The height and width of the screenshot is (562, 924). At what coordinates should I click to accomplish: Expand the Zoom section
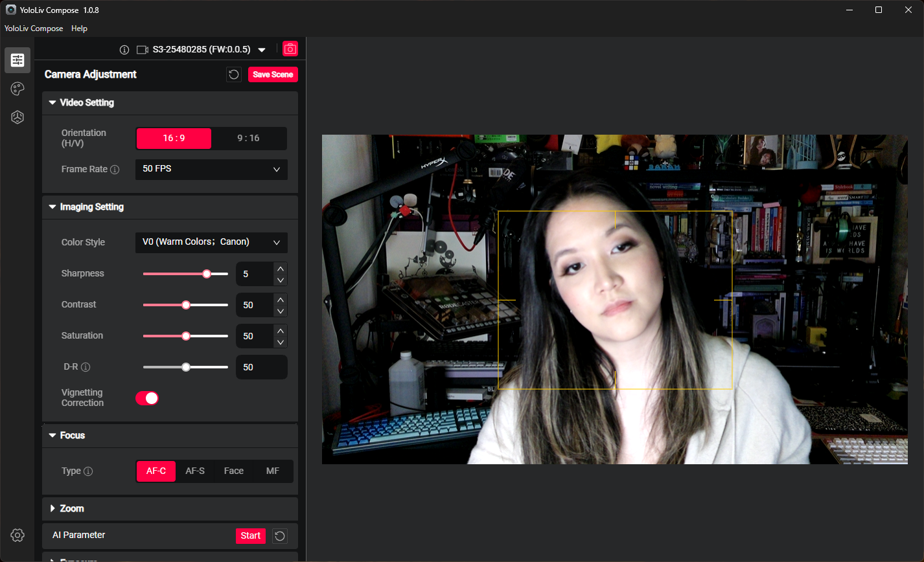[x=52, y=509]
